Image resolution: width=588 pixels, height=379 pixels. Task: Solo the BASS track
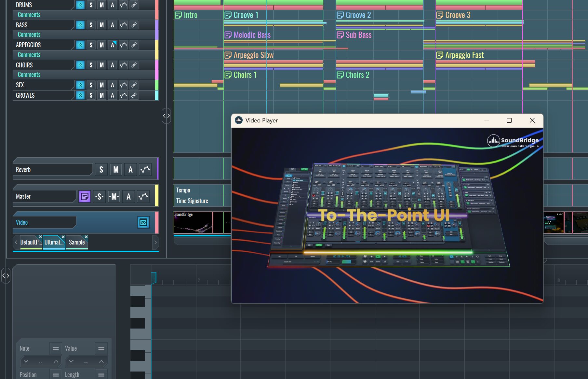point(91,25)
